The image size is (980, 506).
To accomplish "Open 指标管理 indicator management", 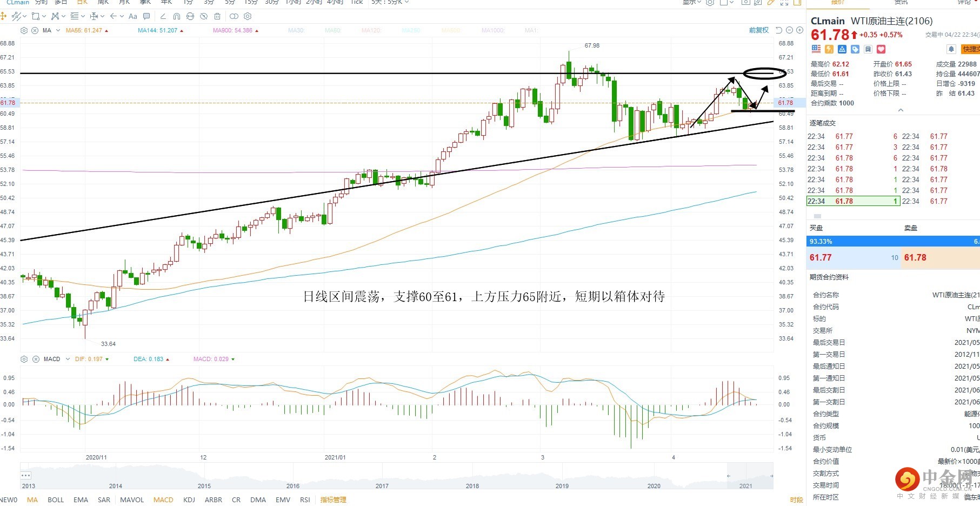I will 333,500.
